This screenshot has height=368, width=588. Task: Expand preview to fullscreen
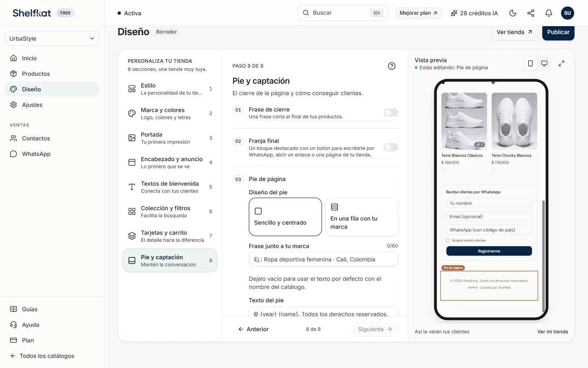coord(561,63)
